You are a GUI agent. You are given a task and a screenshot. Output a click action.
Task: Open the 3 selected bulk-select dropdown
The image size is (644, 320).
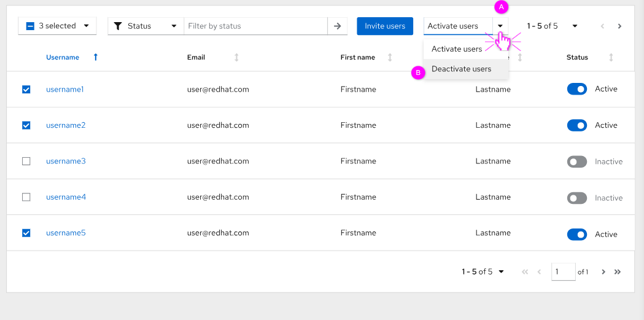point(86,26)
